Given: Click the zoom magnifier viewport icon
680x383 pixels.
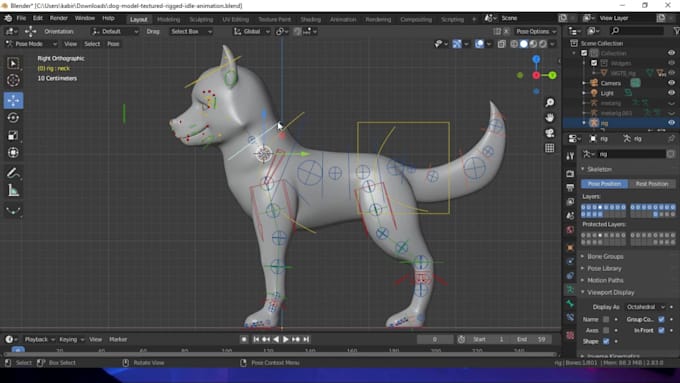Looking at the screenshot, I should click(550, 102).
